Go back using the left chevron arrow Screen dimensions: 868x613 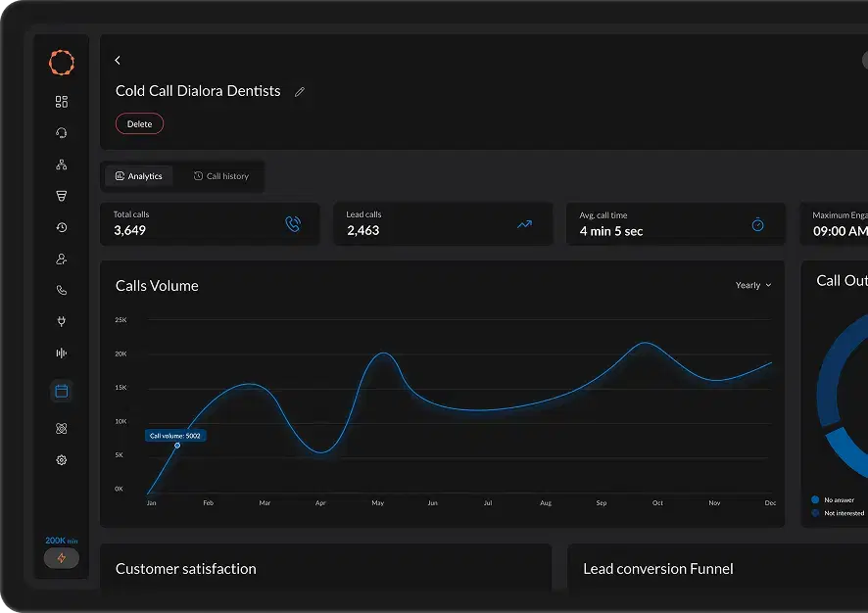(x=118, y=61)
